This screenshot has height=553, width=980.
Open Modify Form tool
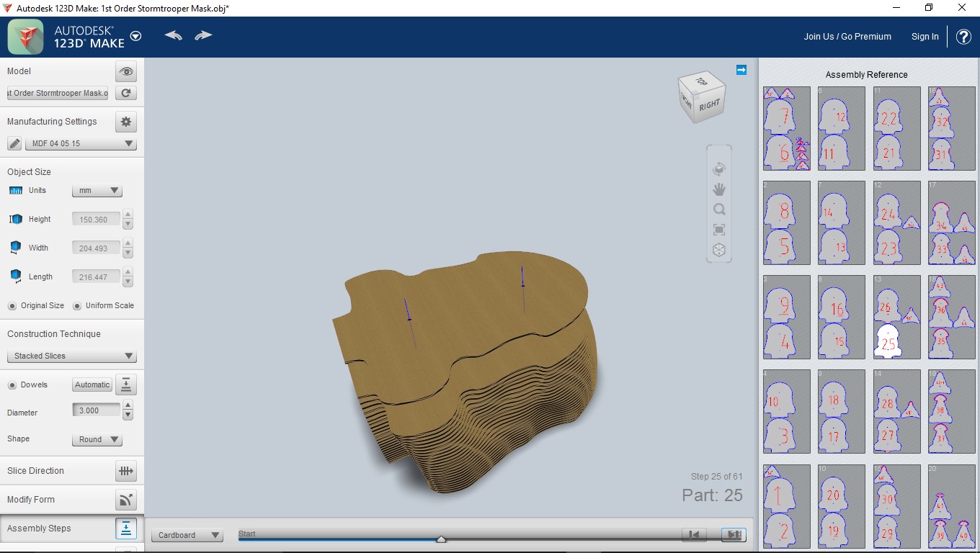pyautogui.click(x=126, y=500)
